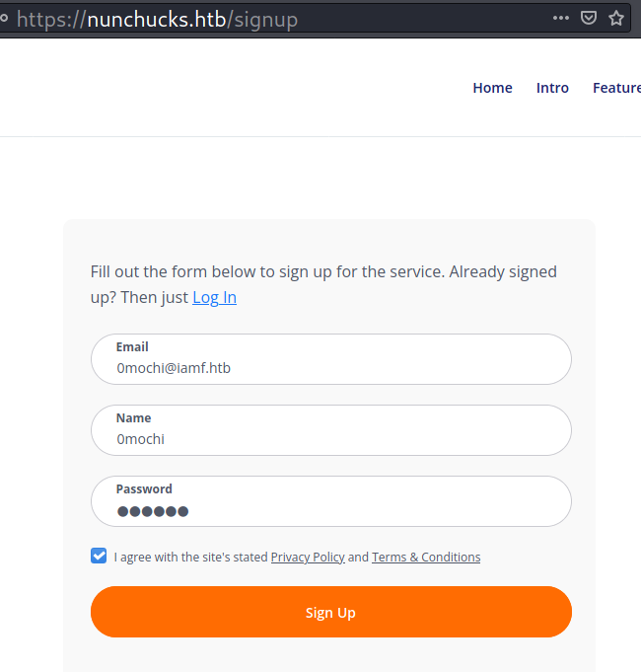Click the site info icon before the URL
Screen dimensions: 641x672
(5, 18)
